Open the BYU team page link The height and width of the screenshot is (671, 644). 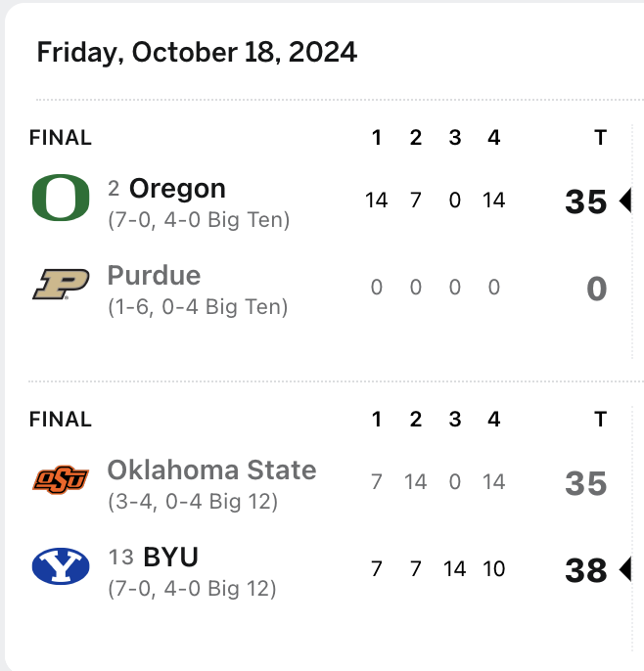(x=171, y=558)
